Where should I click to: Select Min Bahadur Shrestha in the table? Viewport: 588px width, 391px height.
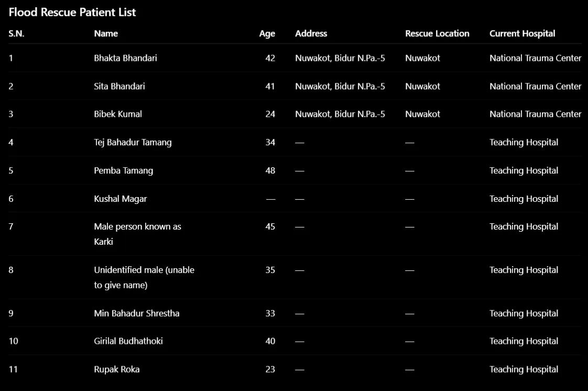coord(136,313)
